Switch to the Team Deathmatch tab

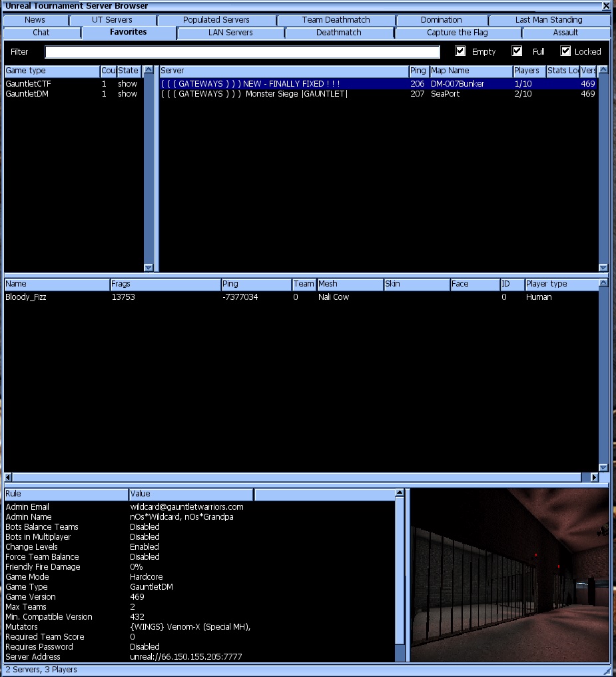(336, 20)
